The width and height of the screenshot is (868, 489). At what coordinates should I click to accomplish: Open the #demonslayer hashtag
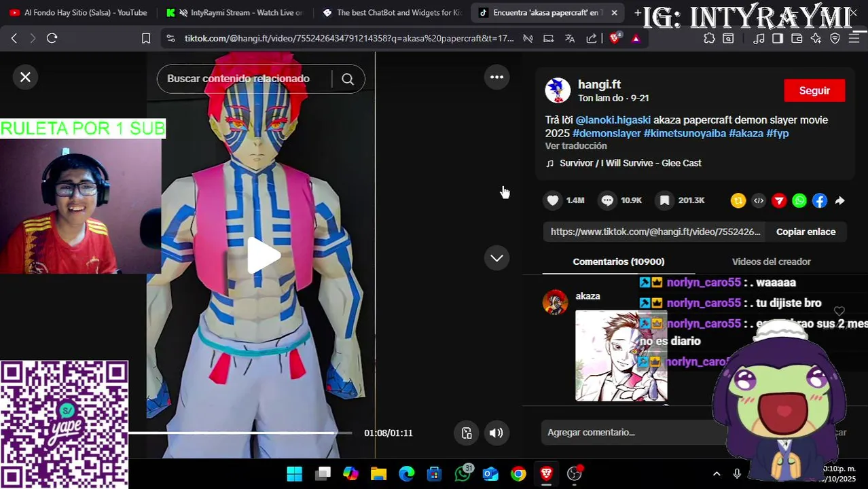[607, 133]
